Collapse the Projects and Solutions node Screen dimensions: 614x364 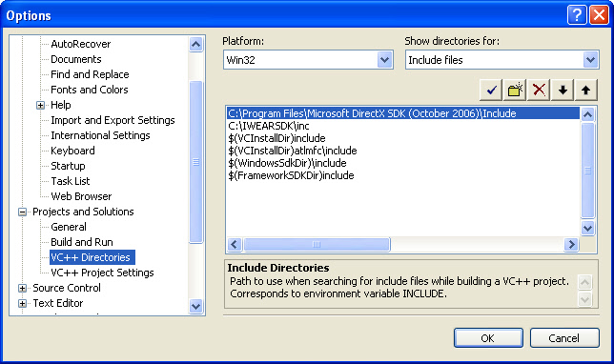tap(22, 212)
